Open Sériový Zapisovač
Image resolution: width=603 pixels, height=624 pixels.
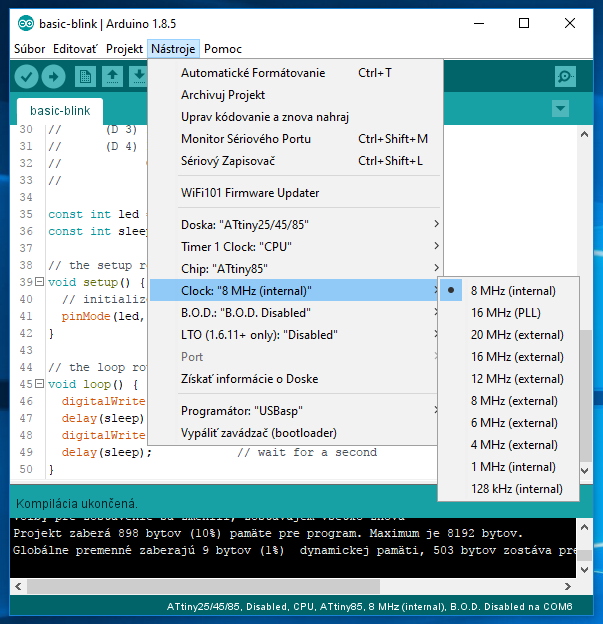295,161
